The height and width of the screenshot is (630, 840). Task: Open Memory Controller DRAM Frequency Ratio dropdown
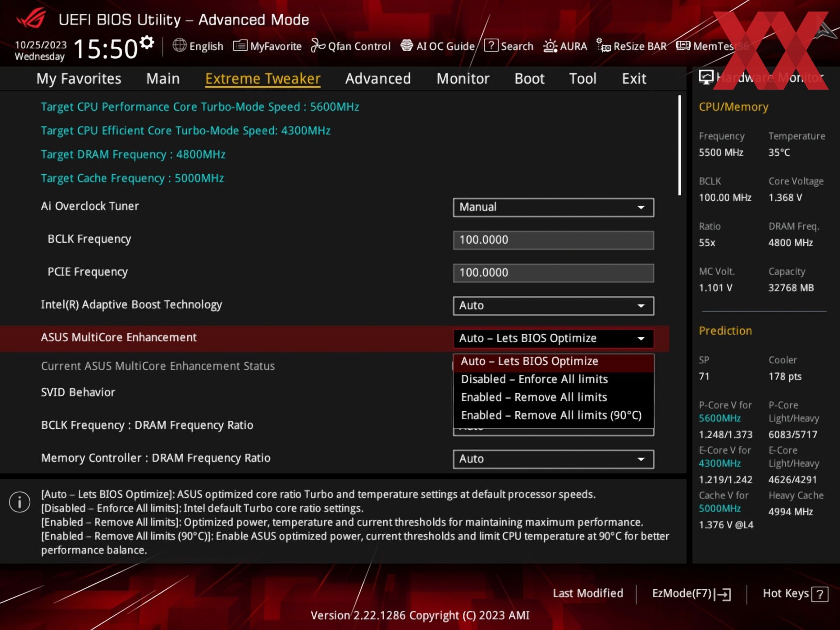(x=553, y=459)
